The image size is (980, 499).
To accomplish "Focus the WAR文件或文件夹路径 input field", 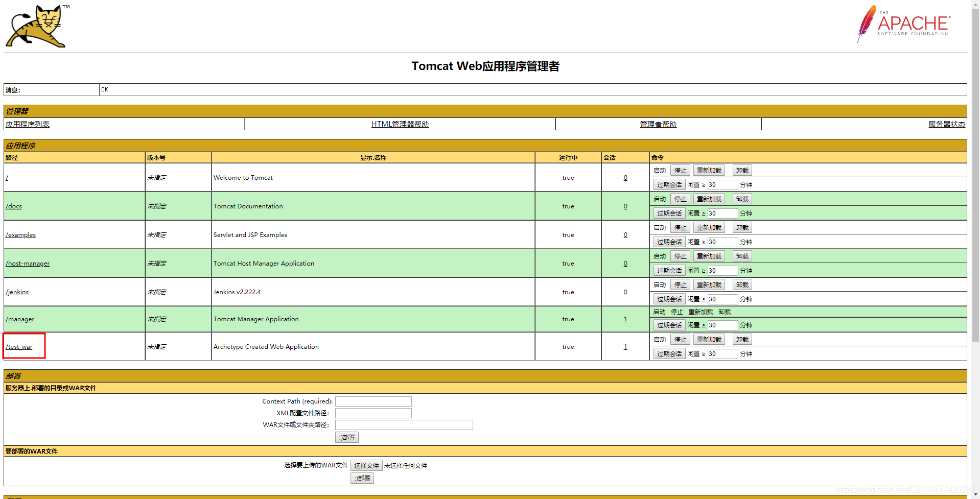I will tap(404, 425).
